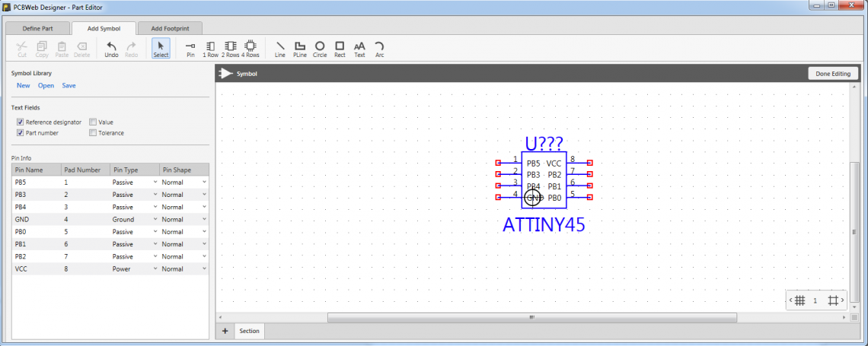The height and width of the screenshot is (346, 868).
Task: Toggle Reference designator checkbox
Action: 20,122
